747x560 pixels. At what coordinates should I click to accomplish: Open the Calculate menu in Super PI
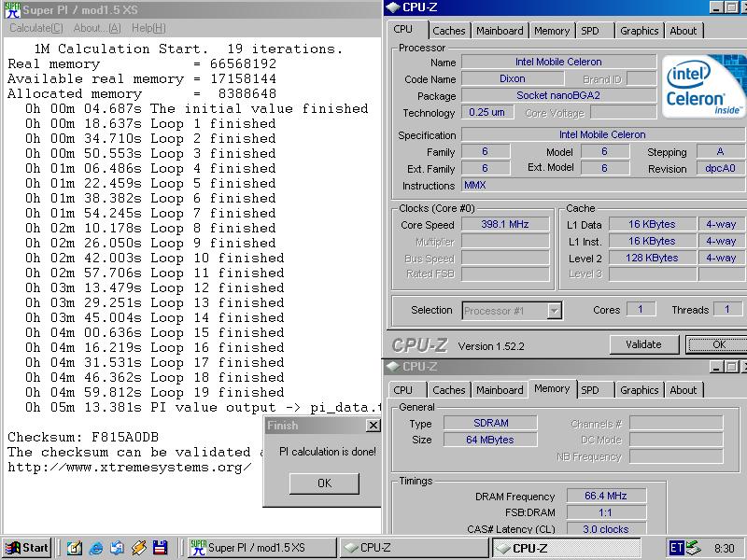36,28
